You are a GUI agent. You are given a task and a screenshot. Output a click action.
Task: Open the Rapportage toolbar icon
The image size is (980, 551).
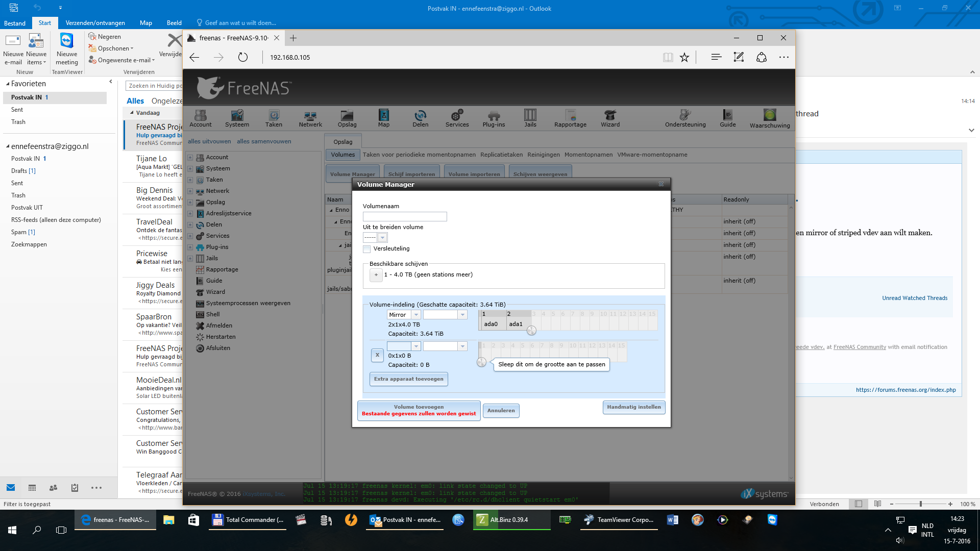click(571, 118)
